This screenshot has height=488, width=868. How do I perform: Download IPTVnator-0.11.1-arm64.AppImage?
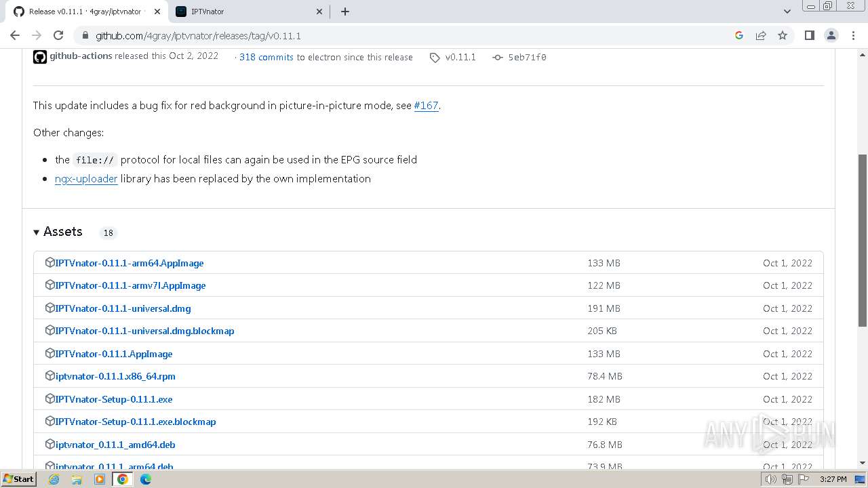tap(130, 263)
